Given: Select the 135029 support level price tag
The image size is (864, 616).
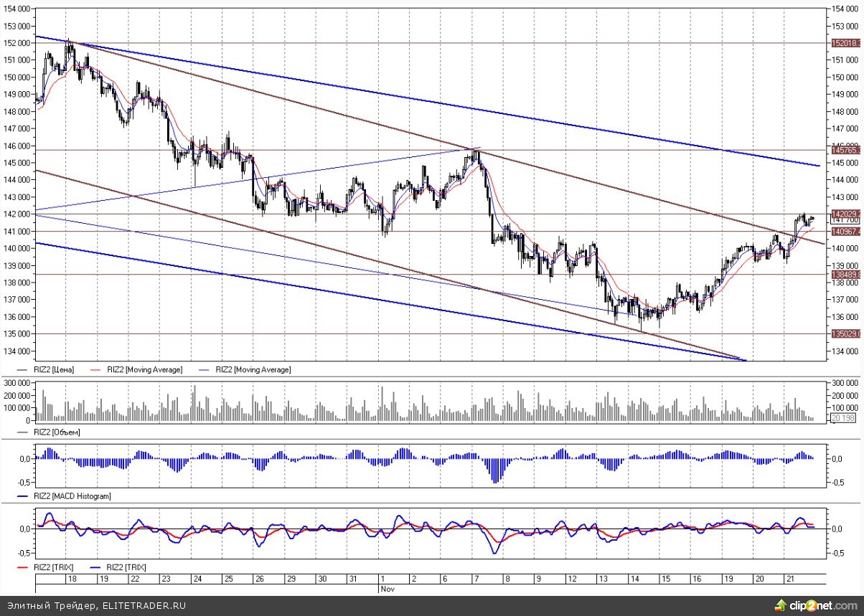Looking at the screenshot, I should [845, 334].
